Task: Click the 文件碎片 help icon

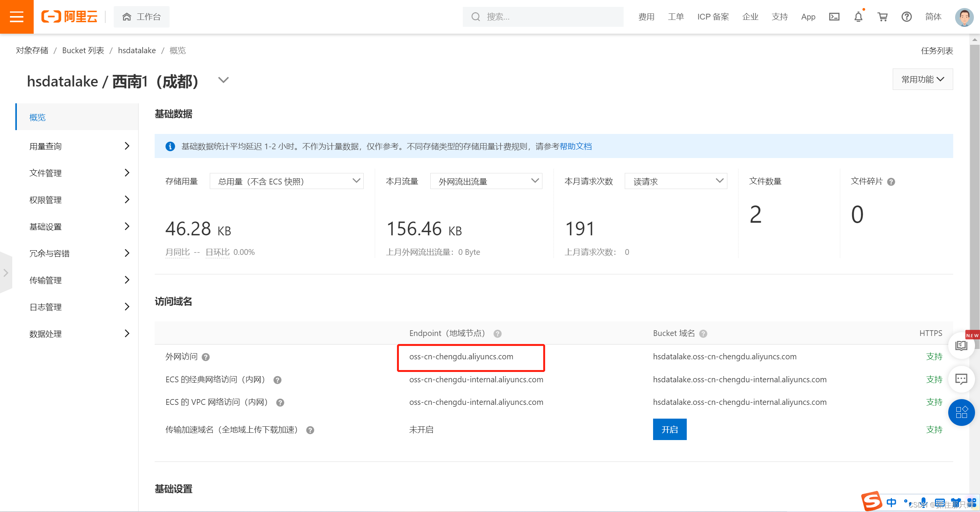Action: pos(891,182)
